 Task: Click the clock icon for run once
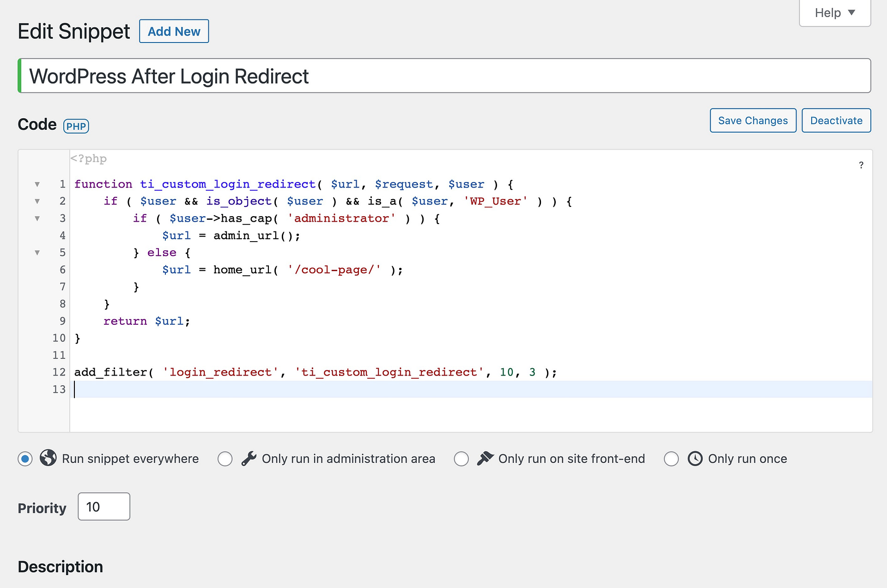pos(695,458)
